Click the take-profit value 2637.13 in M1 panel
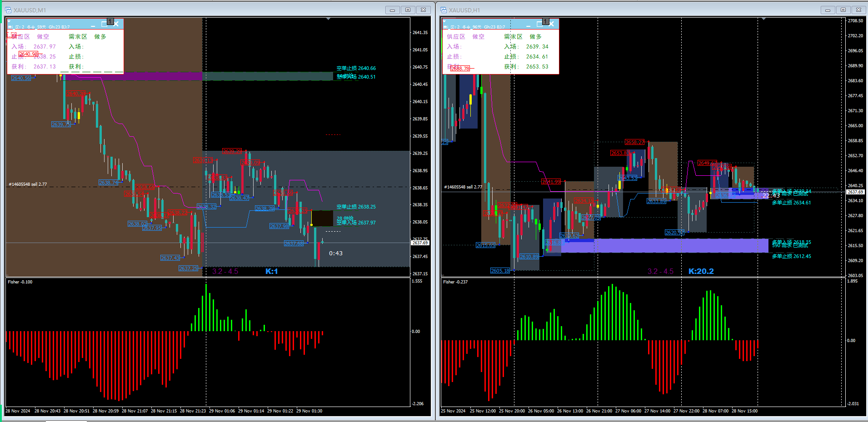868x422 pixels. [45, 67]
